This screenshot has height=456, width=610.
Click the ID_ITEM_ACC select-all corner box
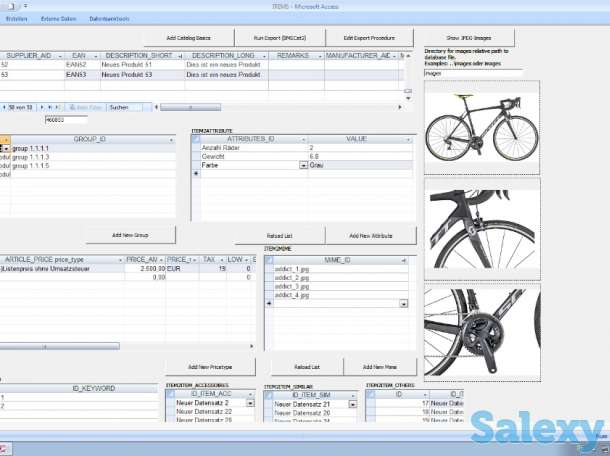[170, 394]
